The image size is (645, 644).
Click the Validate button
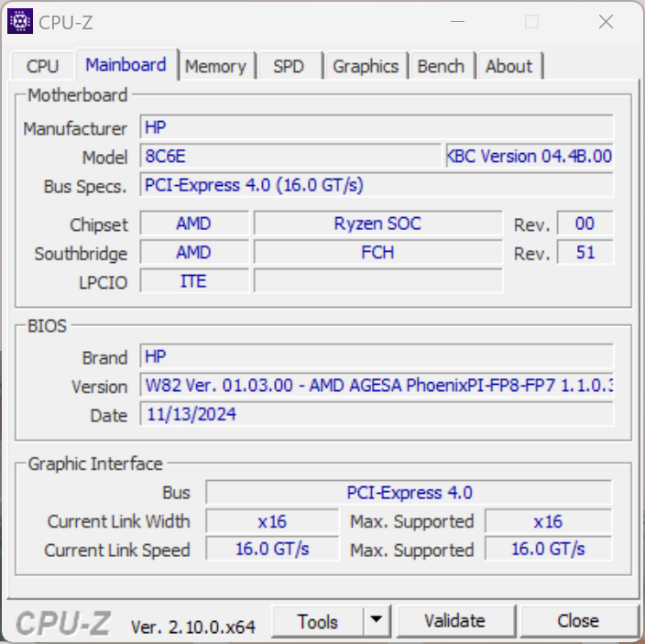(x=455, y=621)
